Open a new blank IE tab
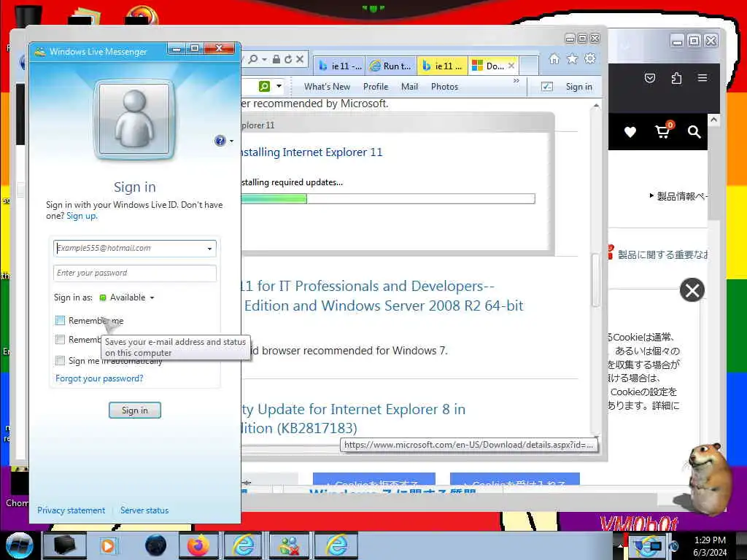The height and width of the screenshot is (560, 747). 529,66
